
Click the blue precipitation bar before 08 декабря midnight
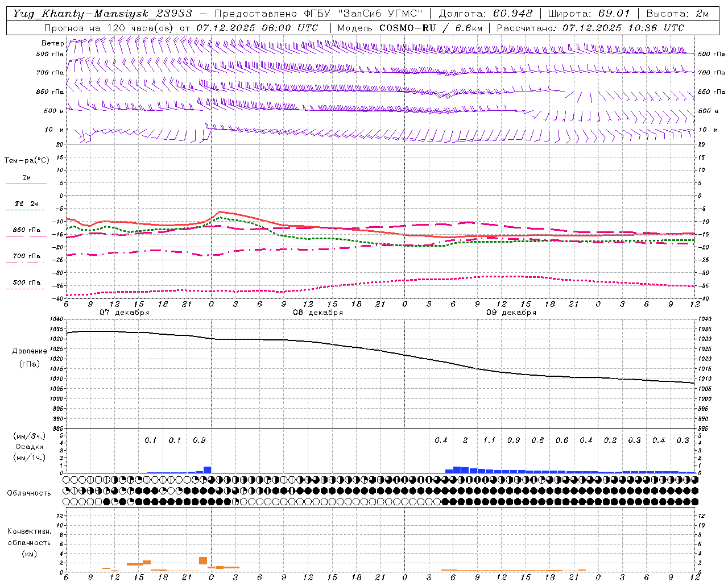[x=208, y=469]
